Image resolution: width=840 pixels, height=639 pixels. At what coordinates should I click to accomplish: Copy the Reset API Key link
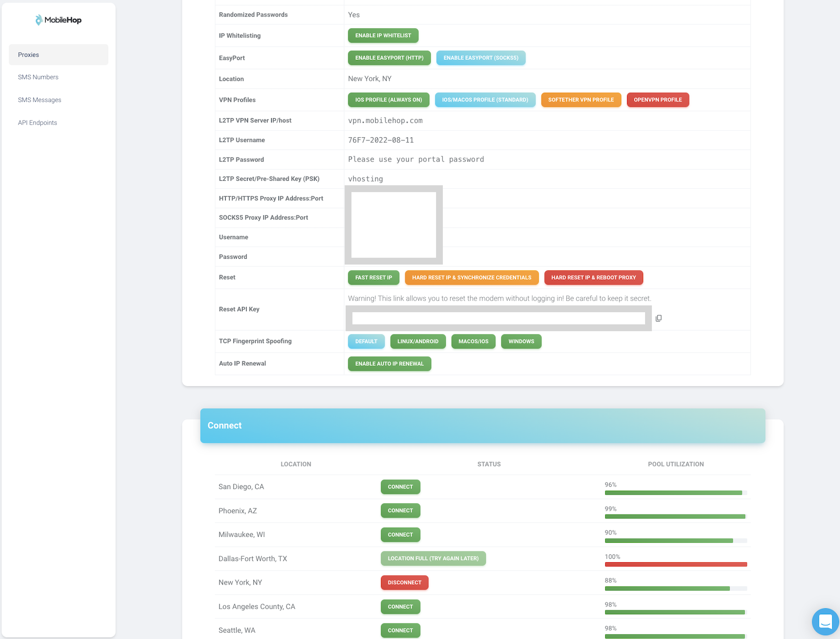pyautogui.click(x=659, y=318)
